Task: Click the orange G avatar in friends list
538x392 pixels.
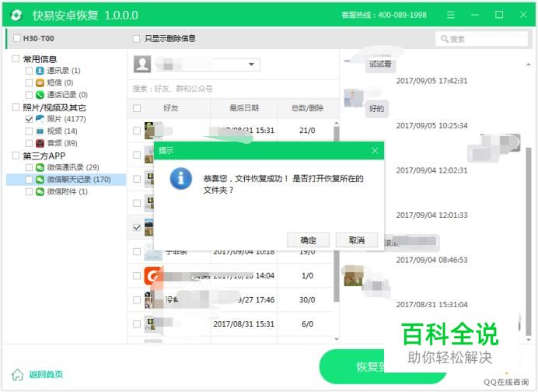Action: [x=152, y=275]
